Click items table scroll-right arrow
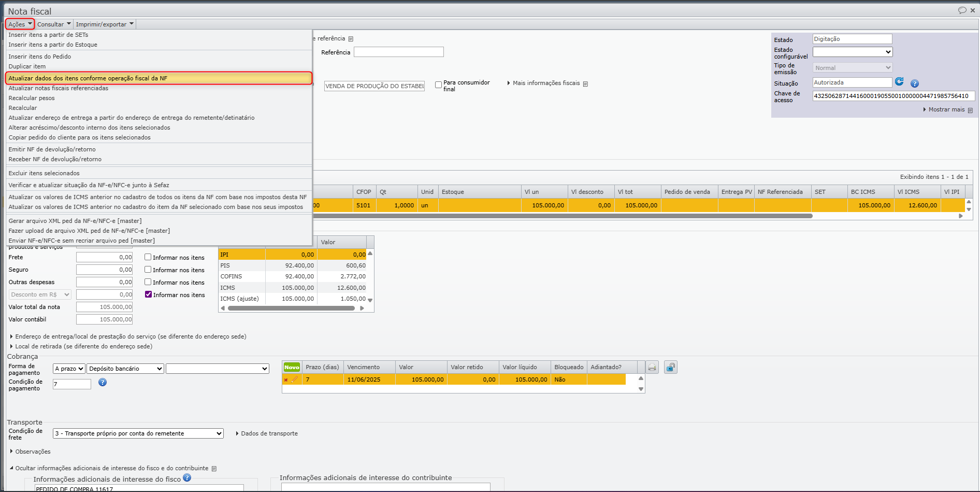Viewport: 980px width, 492px height. point(961,216)
